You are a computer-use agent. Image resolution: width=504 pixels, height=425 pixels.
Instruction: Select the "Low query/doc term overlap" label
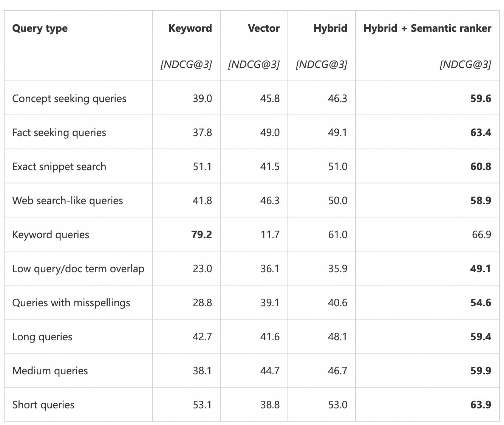tap(78, 269)
